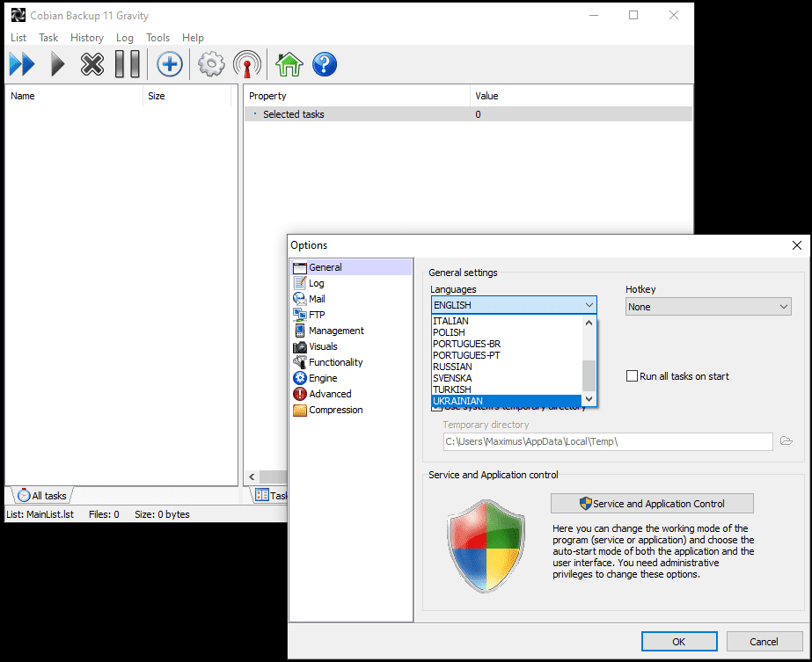
Task: Click the language list scrollbar thumb
Action: [x=589, y=375]
